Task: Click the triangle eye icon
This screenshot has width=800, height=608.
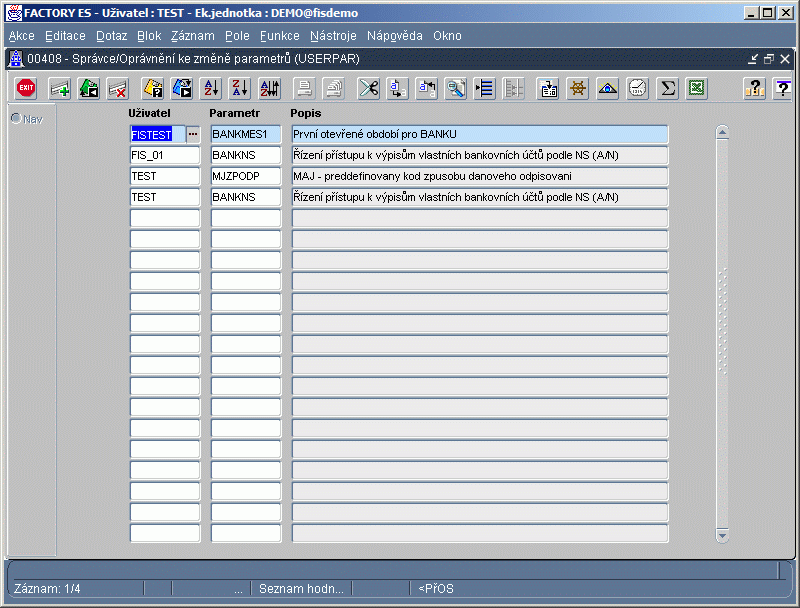Action: click(x=608, y=88)
